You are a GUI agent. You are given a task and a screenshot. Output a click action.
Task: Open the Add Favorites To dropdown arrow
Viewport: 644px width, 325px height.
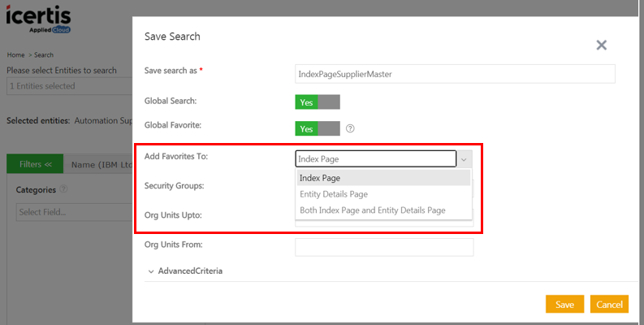(464, 159)
